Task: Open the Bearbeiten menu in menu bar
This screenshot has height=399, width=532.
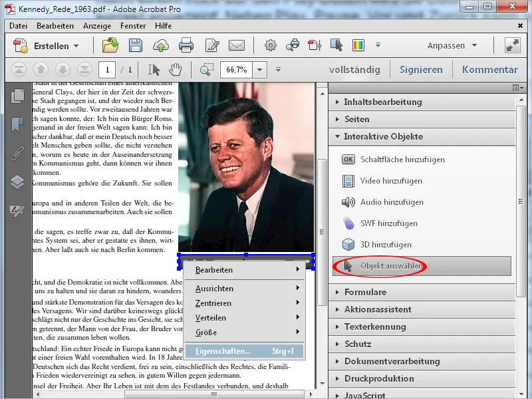Action: tap(55, 26)
